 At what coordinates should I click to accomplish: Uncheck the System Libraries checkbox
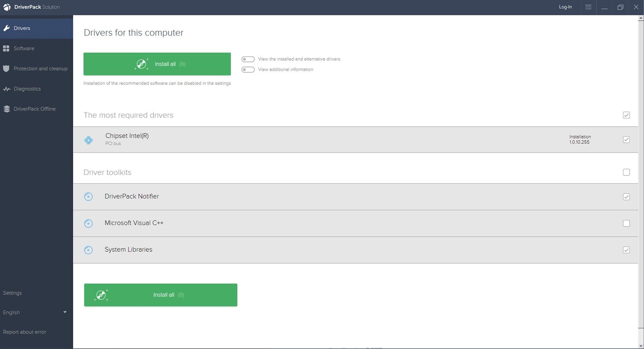[x=626, y=250]
